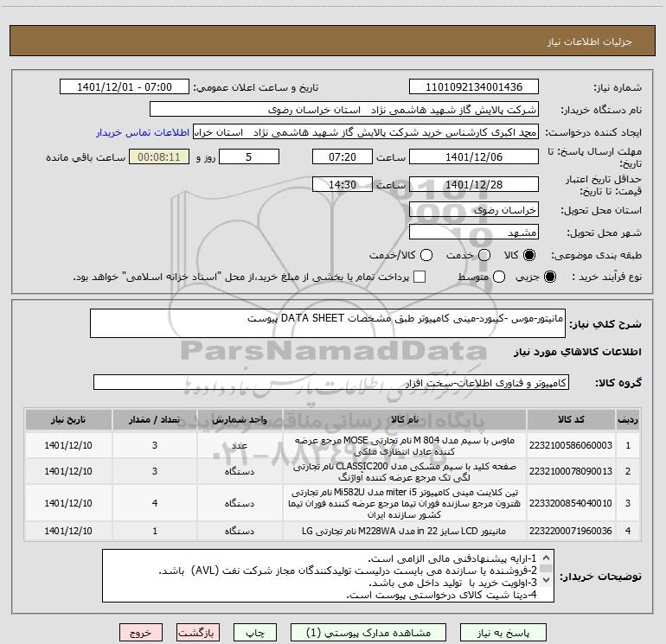
Task: Click the پاسخ به نیاز button
Action: pos(503,633)
